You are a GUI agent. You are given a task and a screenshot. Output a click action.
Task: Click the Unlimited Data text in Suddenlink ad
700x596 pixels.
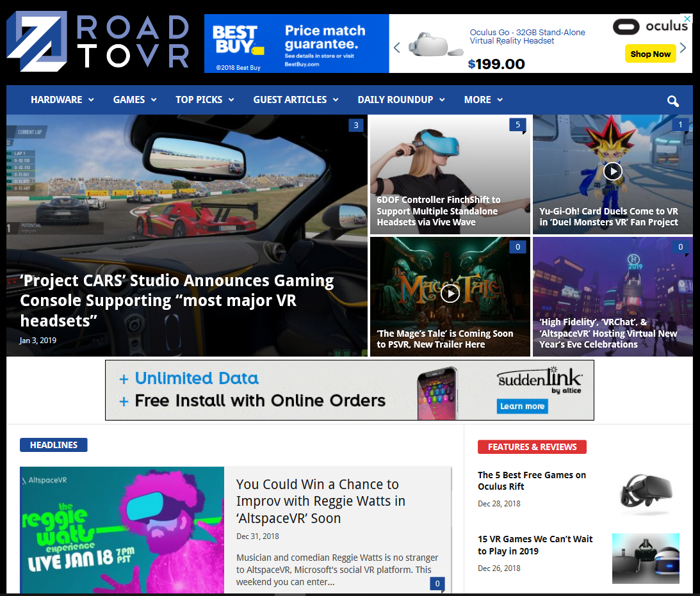pos(197,378)
